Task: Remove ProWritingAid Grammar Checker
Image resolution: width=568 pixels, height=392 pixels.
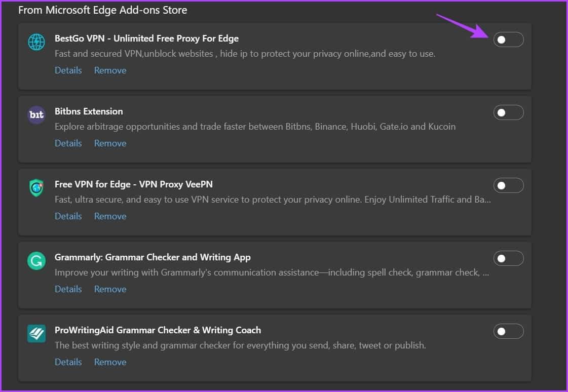Action: pyautogui.click(x=110, y=362)
